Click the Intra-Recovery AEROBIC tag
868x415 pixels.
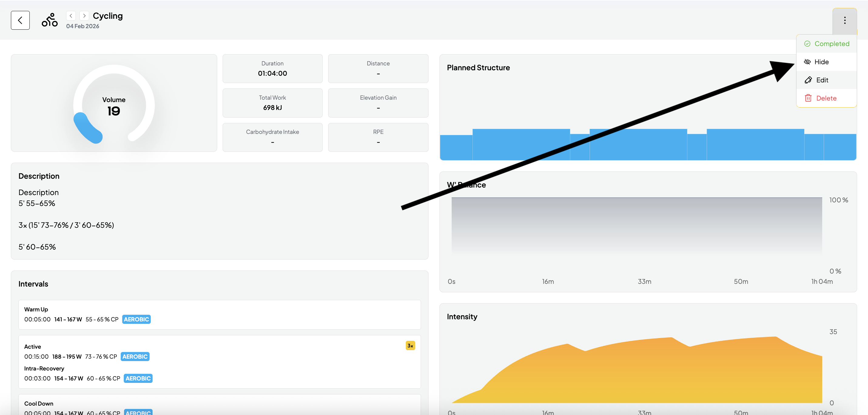pos(138,378)
